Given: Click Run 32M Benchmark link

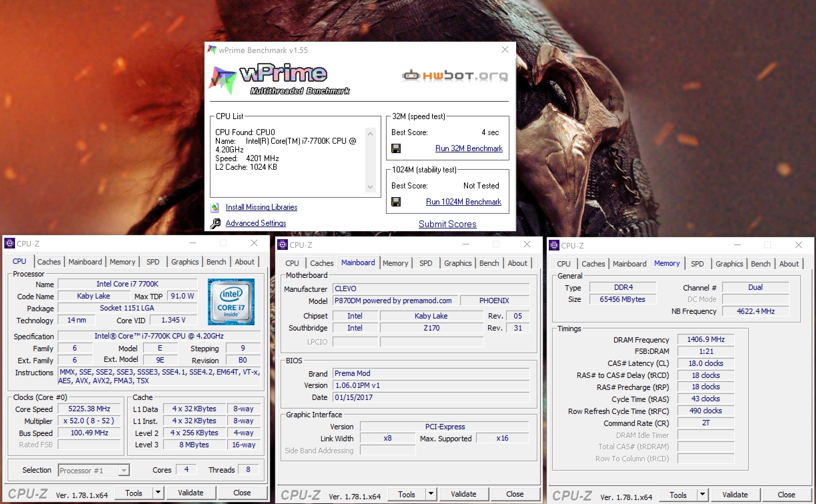Looking at the screenshot, I should click(x=469, y=148).
